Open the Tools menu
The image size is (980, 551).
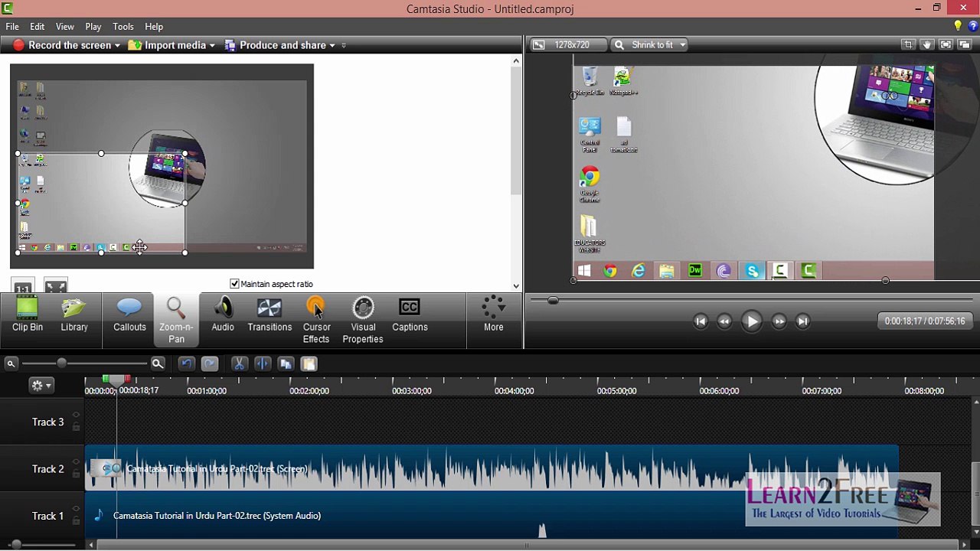coord(123,27)
